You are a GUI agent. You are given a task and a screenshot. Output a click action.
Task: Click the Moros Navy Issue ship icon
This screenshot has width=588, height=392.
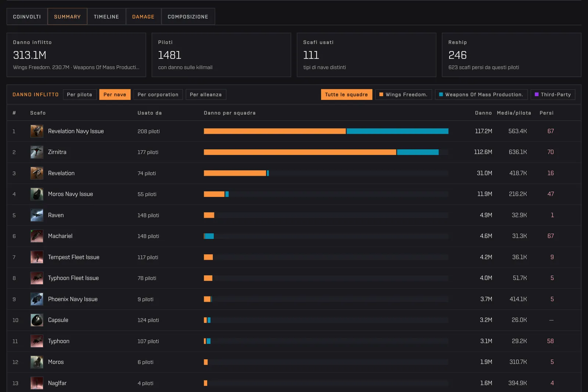[37, 194]
